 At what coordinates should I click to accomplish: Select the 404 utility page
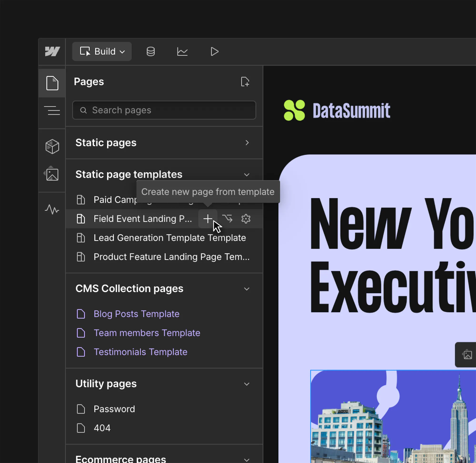pyautogui.click(x=102, y=428)
